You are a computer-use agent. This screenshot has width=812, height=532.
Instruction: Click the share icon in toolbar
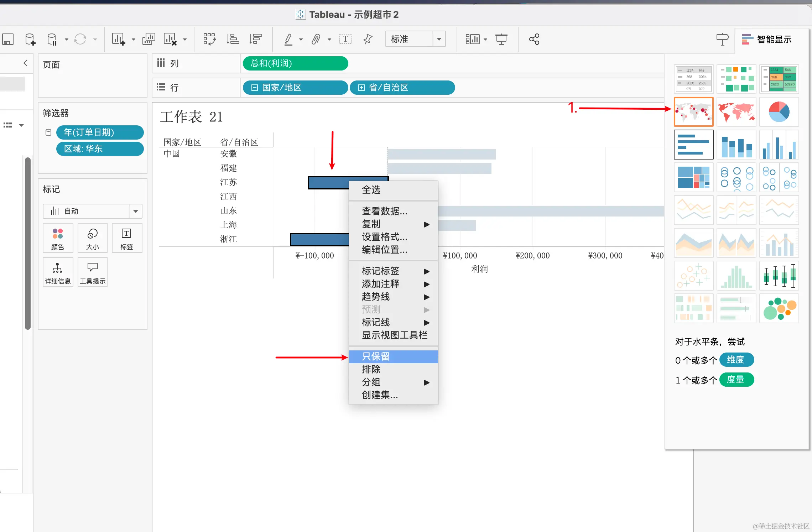[534, 39]
